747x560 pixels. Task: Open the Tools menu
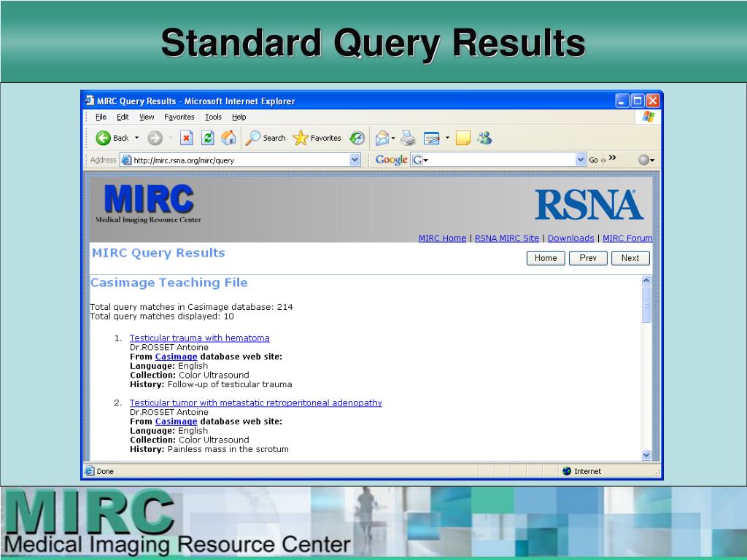(x=213, y=117)
